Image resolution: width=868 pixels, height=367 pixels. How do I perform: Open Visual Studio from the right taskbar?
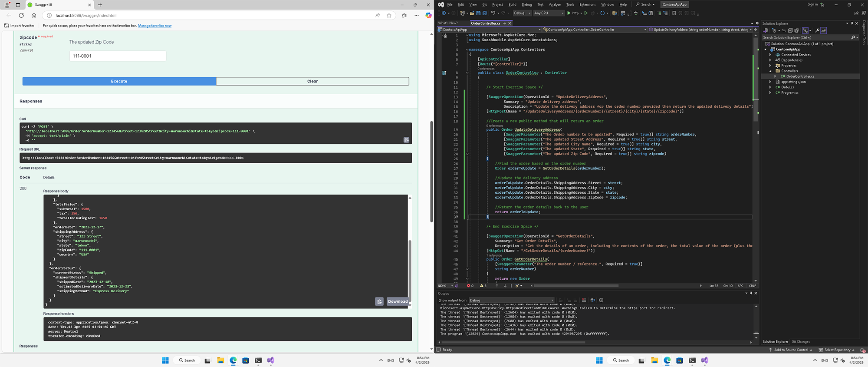[704, 360]
